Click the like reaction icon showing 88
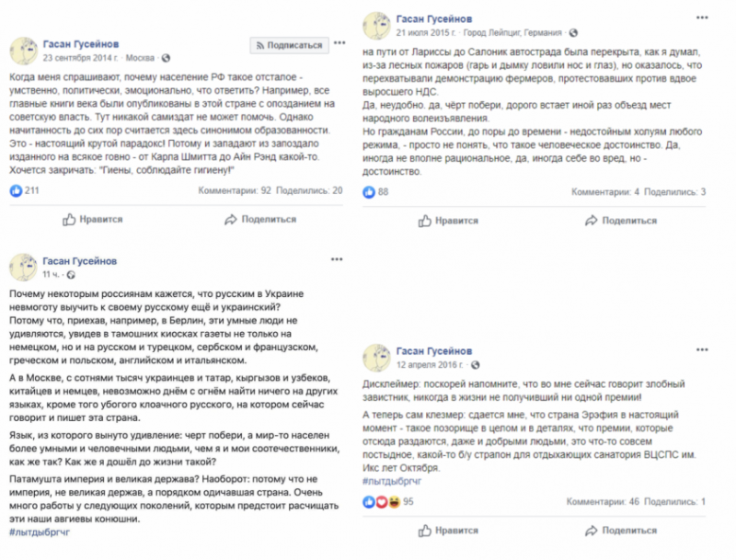Image resolution: width=736 pixels, height=560 pixels. pos(369,192)
